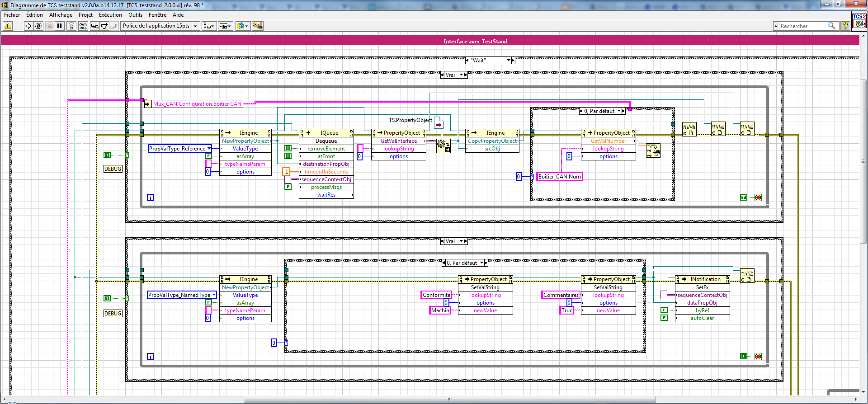Click the TS.PropertyObject class constant icon
Viewport: 868px width, 404px height.
[439, 123]
